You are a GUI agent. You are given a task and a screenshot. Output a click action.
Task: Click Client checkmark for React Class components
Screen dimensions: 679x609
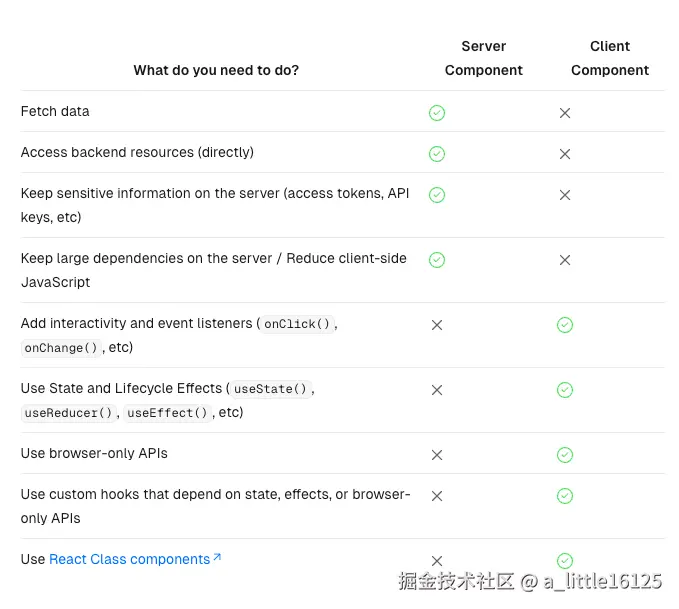(565, 561)
